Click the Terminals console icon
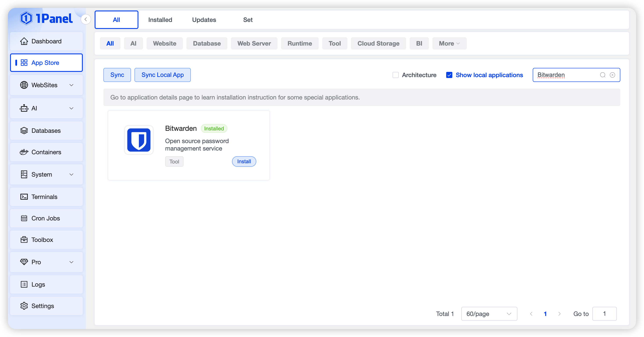644x337 pixels. click(x=24, y=197)
